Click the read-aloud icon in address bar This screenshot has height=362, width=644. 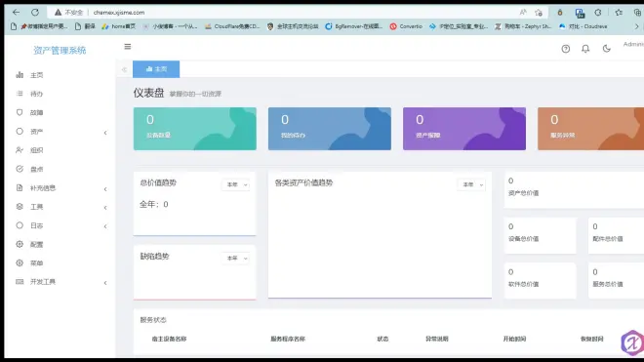[523, 13]
